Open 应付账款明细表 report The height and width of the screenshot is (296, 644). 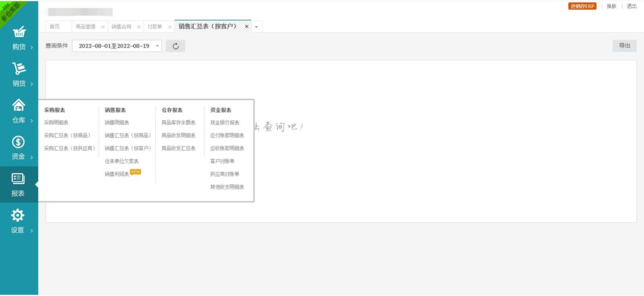(x=227, y=135)
